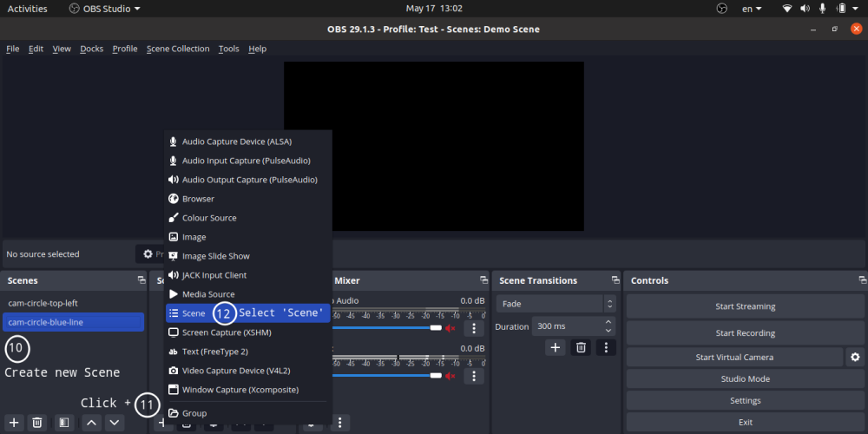Screen dimensions: 868x434
Task: Open Wi-Fi status in system tray
Action: pyautogui.click(x=786, y=9)
